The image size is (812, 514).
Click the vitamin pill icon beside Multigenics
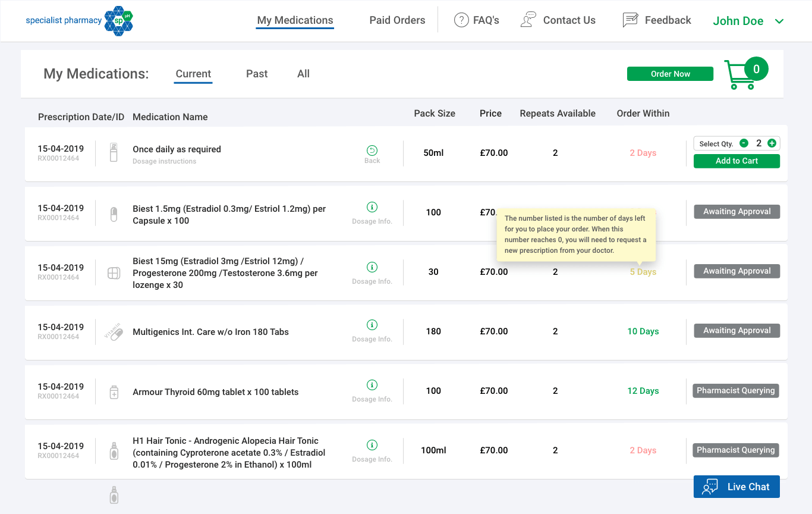[x=114, y=331]
